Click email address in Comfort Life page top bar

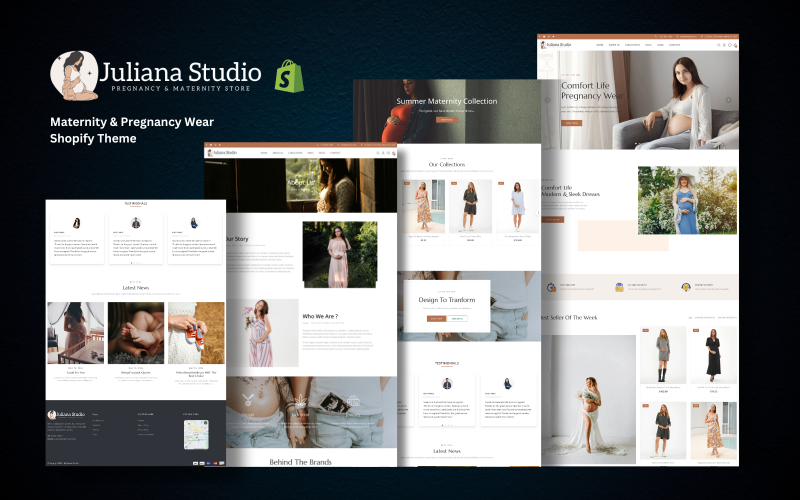pos(688,37)
